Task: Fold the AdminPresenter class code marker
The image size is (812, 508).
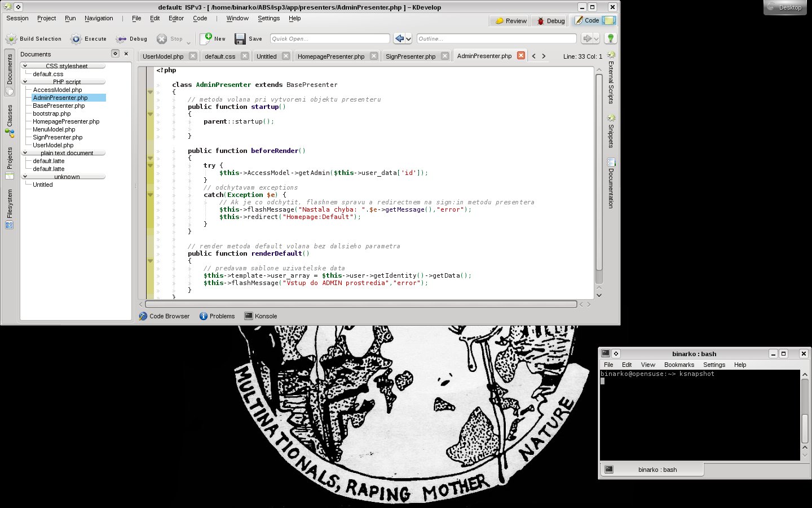Action: pos(150,92)
